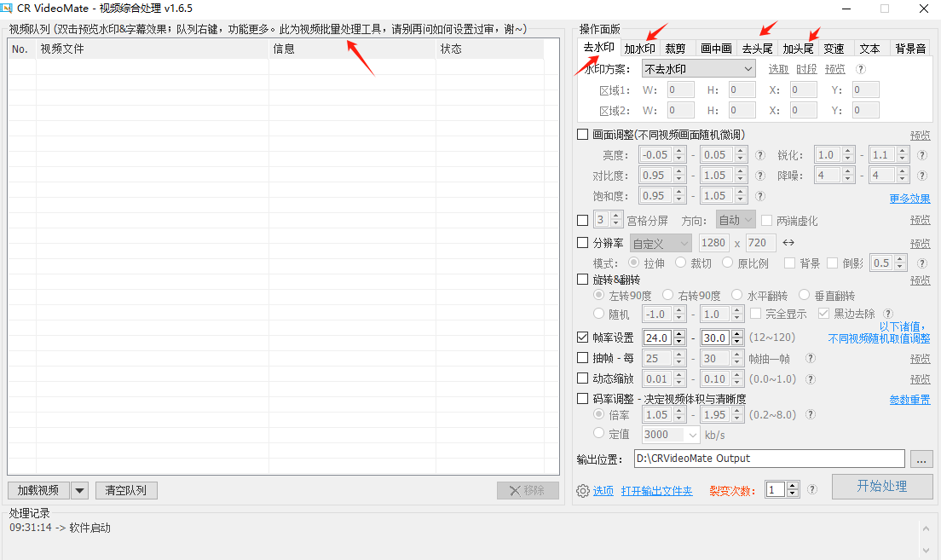Image resolution: width=941 pixels, height=560 pixels.
Task: Click the 处理记录 log scroll-down arrow
Action: point(926,550)
